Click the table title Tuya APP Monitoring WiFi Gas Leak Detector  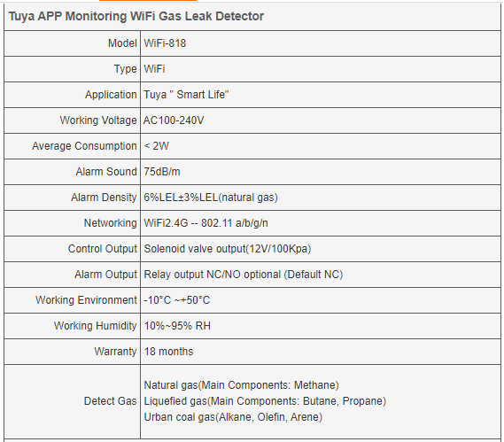coord(136,16)
